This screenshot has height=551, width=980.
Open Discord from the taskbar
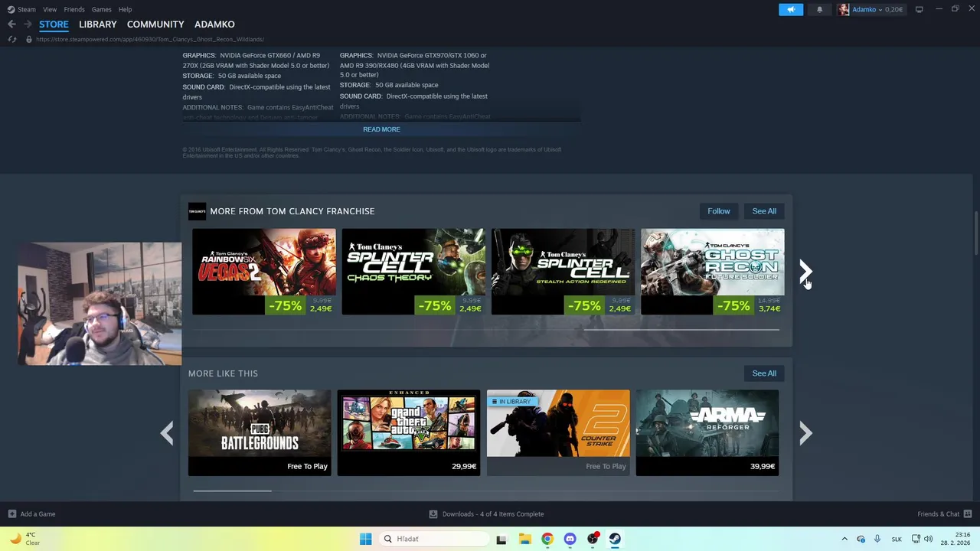(x=570, y=539)
